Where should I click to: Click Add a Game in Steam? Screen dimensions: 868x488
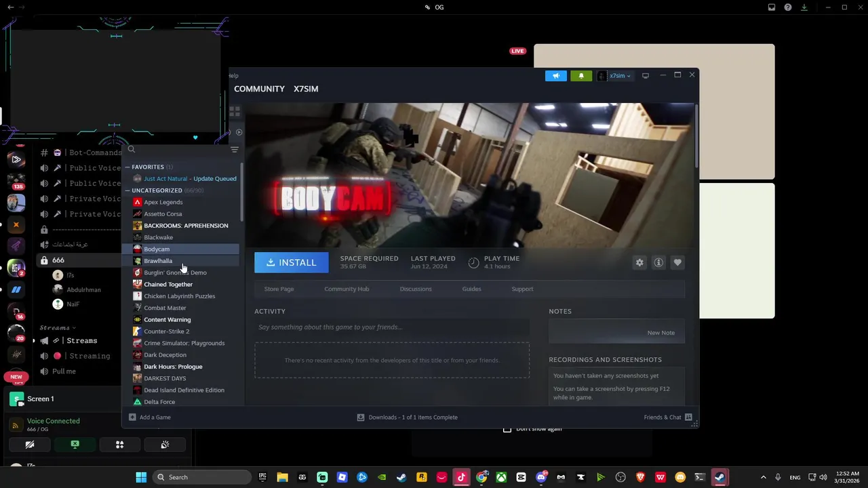[x=150, y=418]
